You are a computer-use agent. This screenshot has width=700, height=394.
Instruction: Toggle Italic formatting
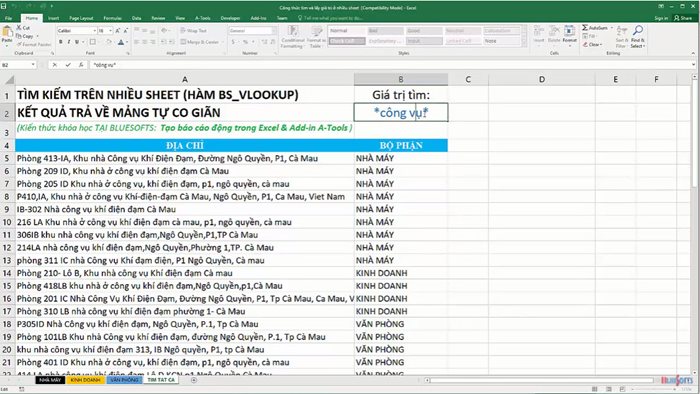(69, 42)
